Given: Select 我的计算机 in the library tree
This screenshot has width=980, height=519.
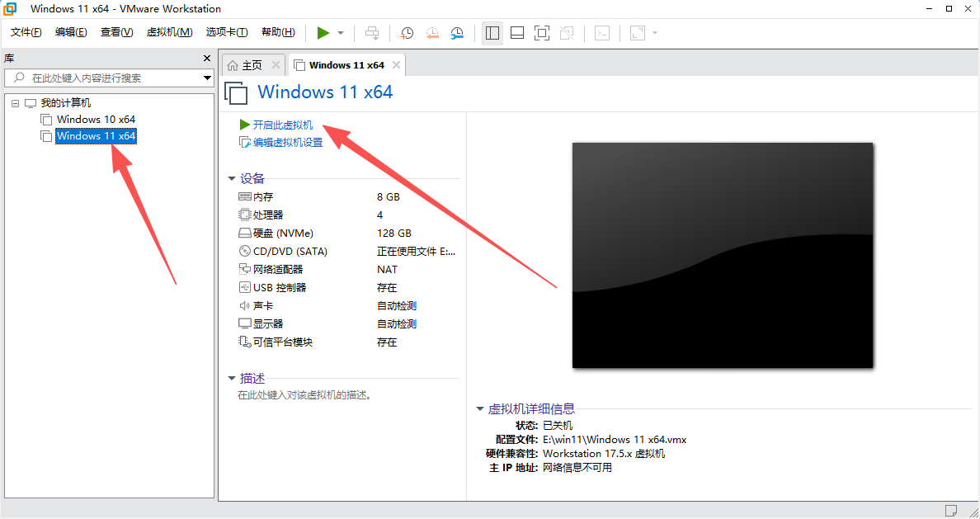Looking at the screenshot, I should tap(66, 103).
